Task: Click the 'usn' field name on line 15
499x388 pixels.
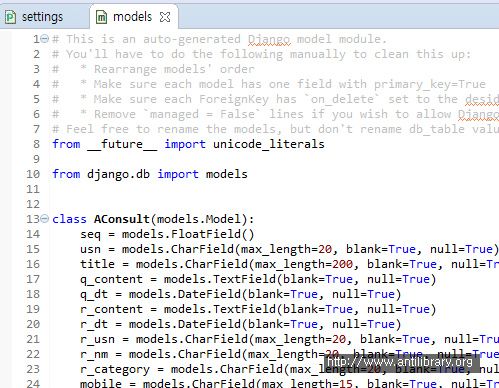Action: click(90, 249)
